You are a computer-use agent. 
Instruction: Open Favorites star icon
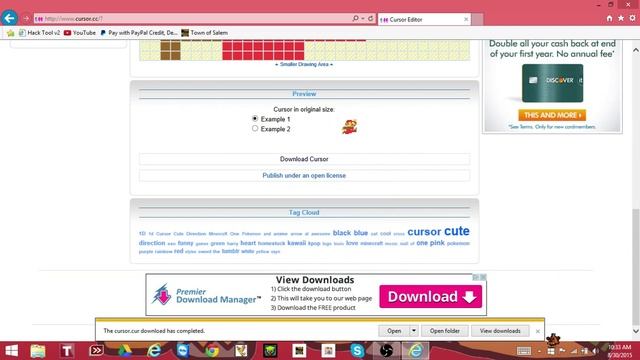tap(621, 18)
